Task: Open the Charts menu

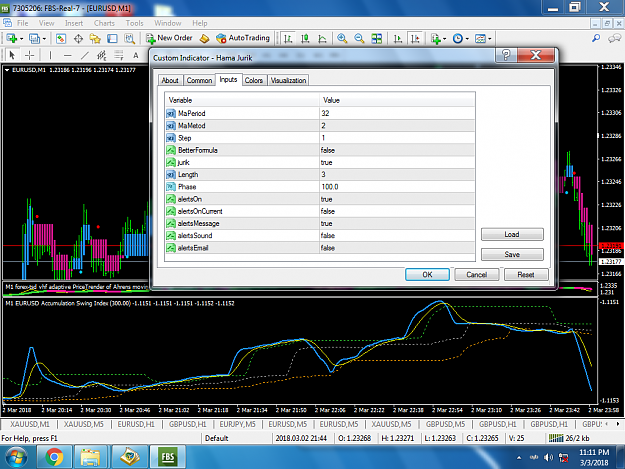Action: click(104, 23)
